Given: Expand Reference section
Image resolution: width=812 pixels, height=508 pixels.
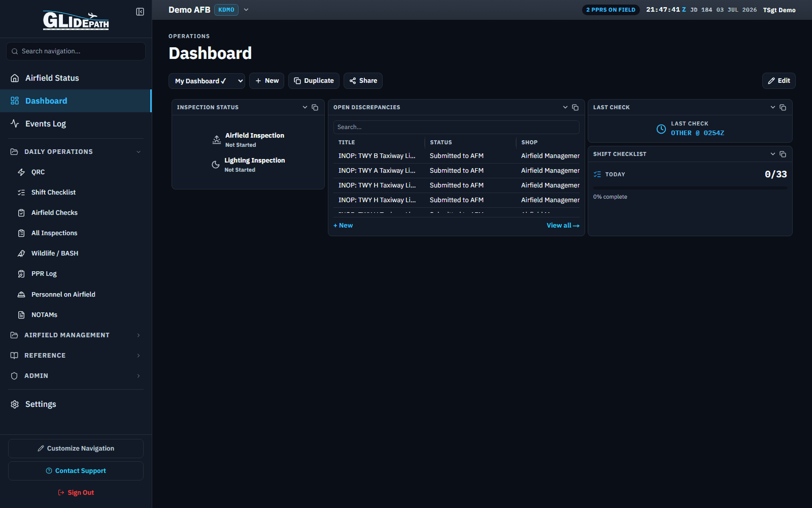Looking at the screenshot, I should tap(76, 356).
